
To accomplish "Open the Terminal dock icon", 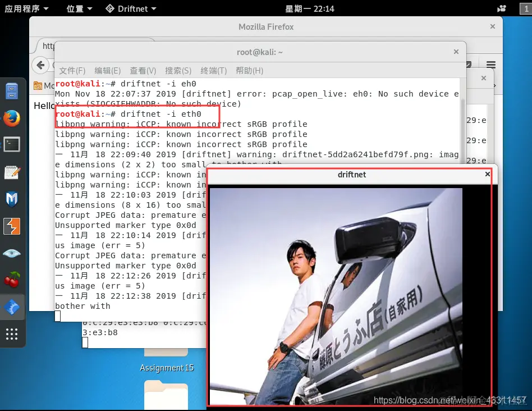I will point(12,144).
